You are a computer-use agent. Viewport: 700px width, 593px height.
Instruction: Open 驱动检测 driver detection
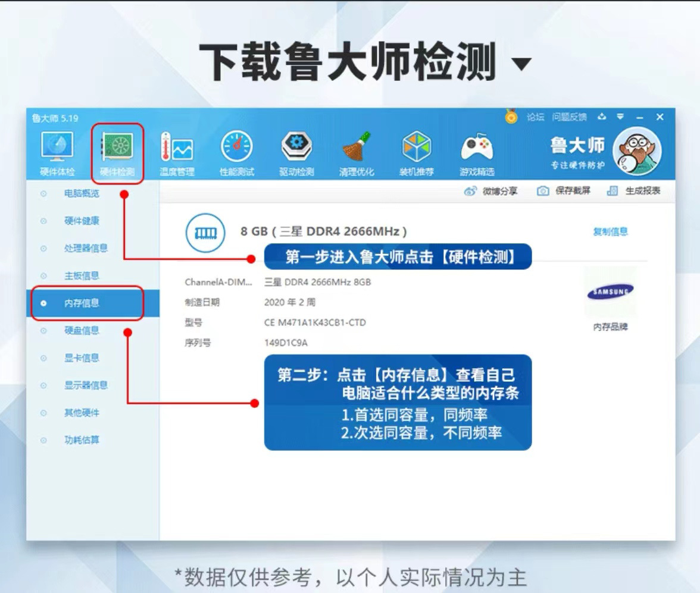[x=297, y=154]
